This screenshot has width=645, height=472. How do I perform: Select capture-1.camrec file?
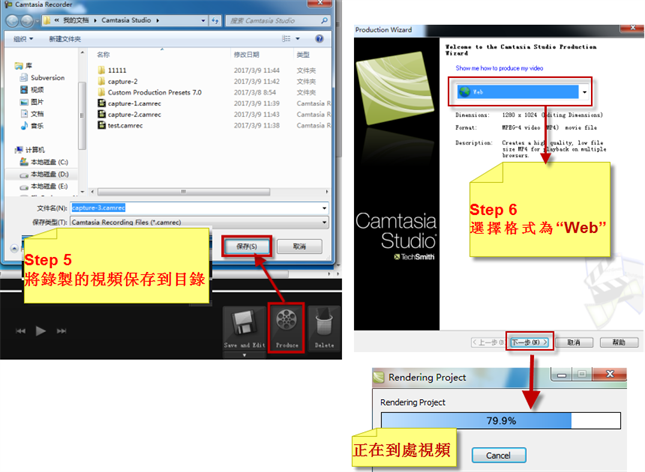134,103
